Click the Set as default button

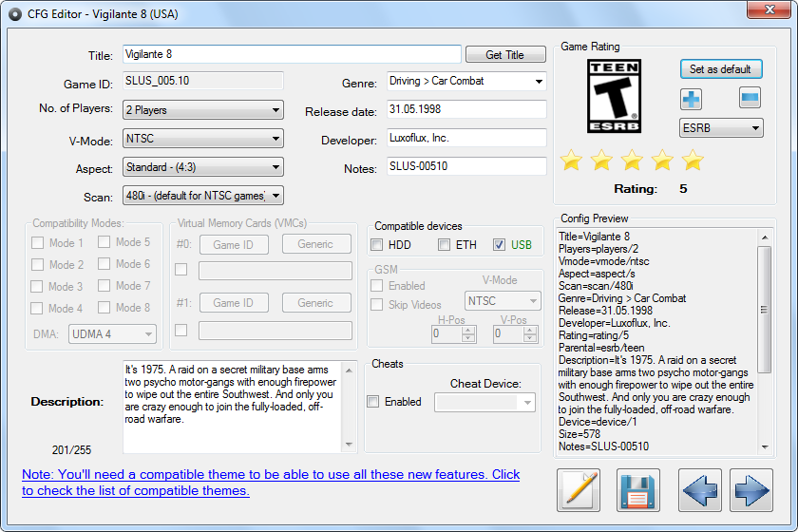(x=721, y=68)
